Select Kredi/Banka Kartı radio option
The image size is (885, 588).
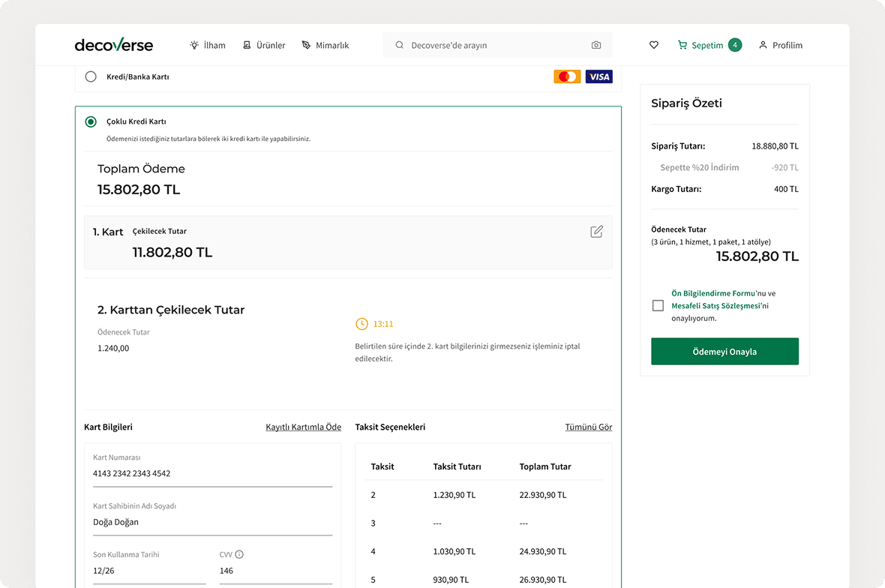[x=91, y=76]
